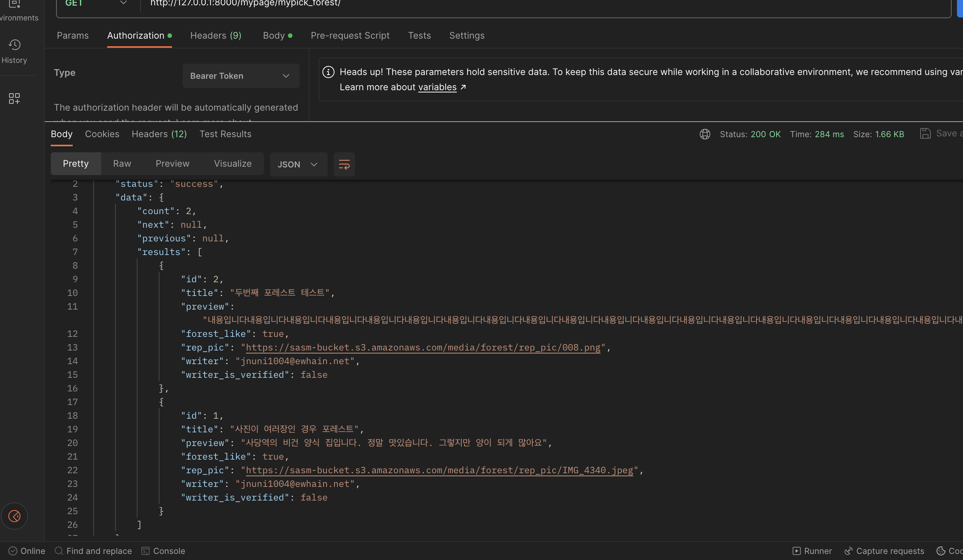Select the Pretty view mode
This screenshot has width=963, height=560.
(x=76, y=164)
